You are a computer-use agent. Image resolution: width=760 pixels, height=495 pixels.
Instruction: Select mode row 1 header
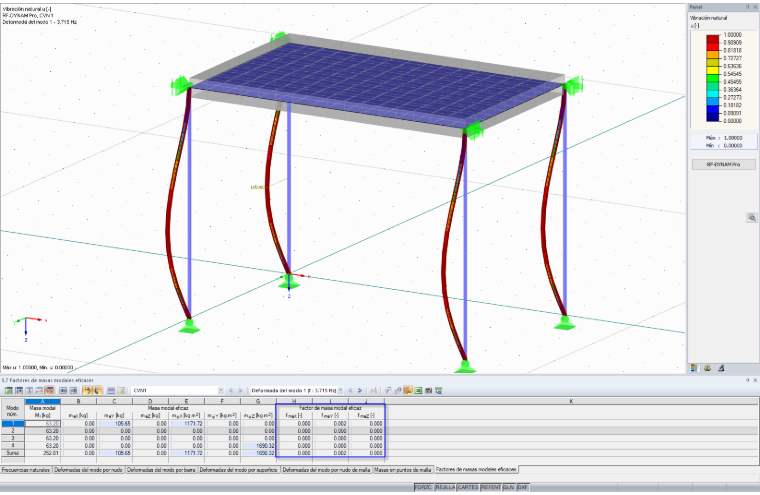coord(13,424)
